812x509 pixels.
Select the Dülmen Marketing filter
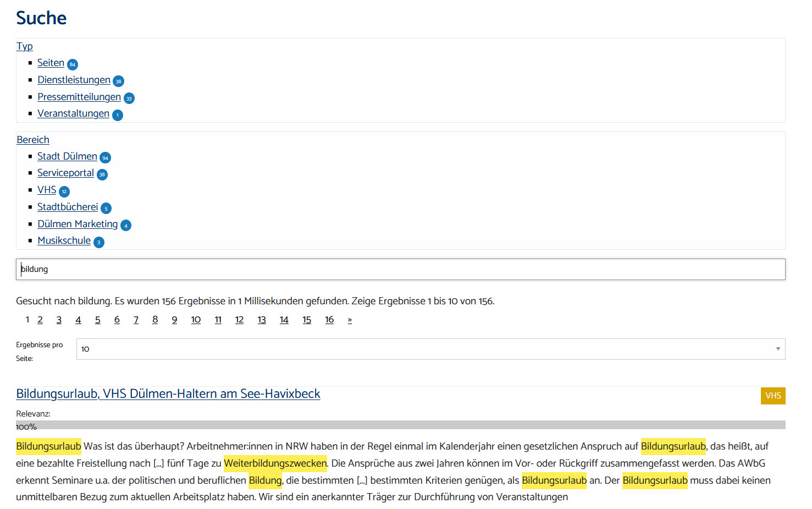(x=78, y=225)
